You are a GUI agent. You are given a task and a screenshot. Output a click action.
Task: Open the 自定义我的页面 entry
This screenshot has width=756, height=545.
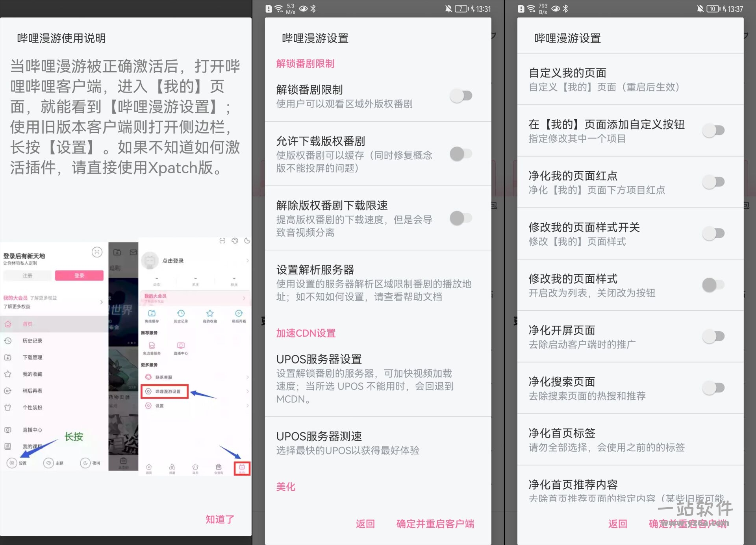click(x=630, y=79)
